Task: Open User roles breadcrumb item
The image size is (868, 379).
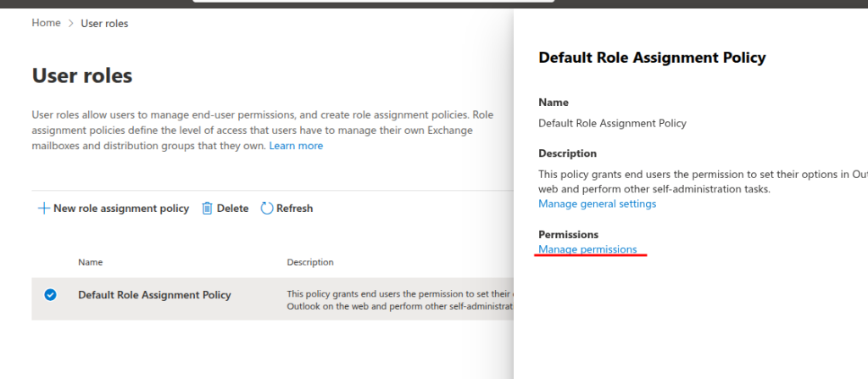Action: (104, 24)
